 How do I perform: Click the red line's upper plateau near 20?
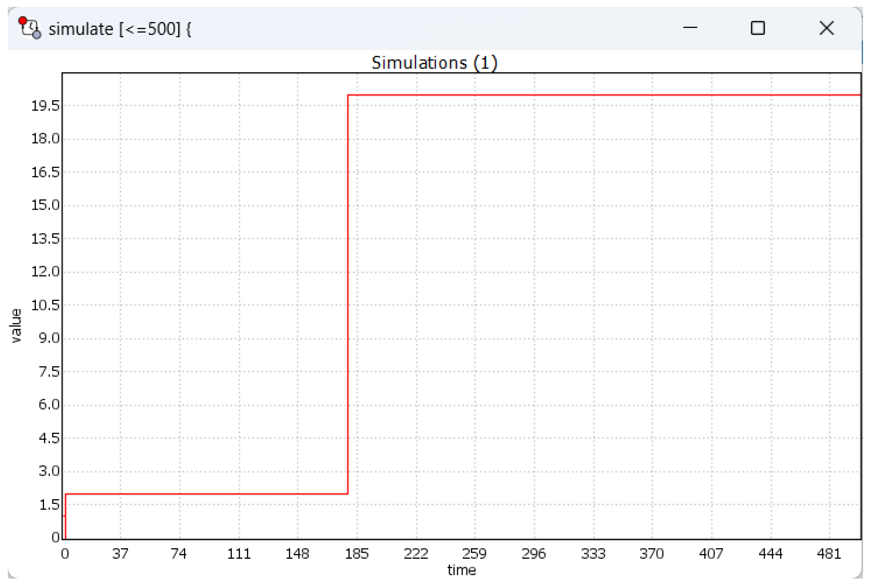tap(599, 95)
